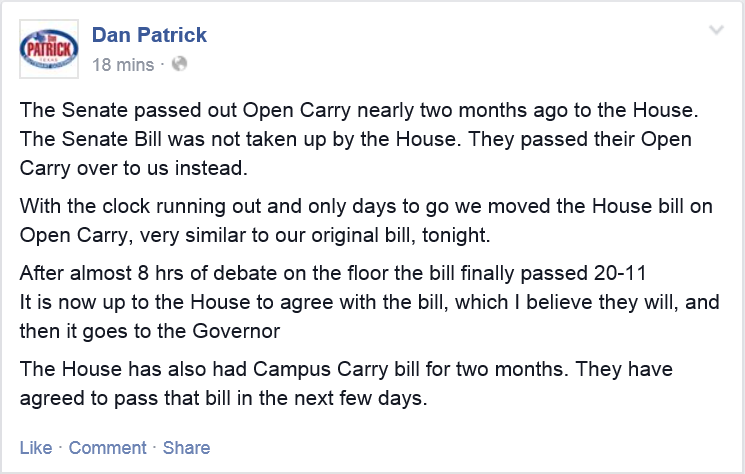The image size is (745, 474).
Task: Click the line ending with "original bill, tonight."
Action: coord(248,235)
